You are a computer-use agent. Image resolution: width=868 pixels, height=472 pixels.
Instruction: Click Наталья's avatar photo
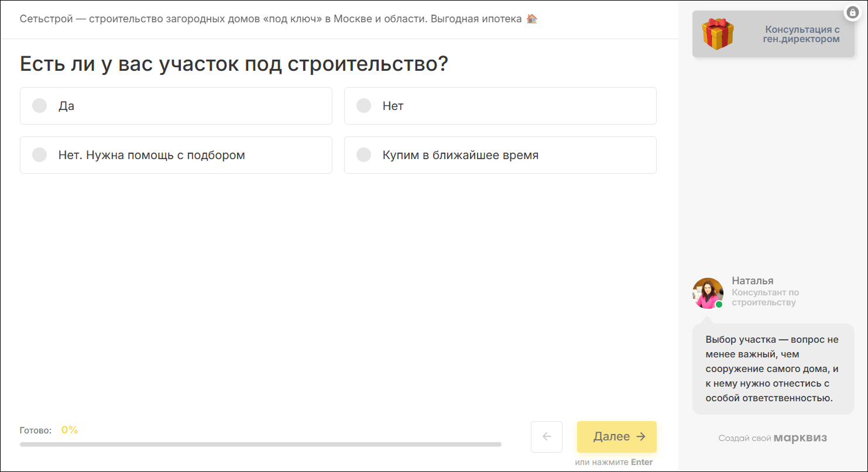point(708,293)
